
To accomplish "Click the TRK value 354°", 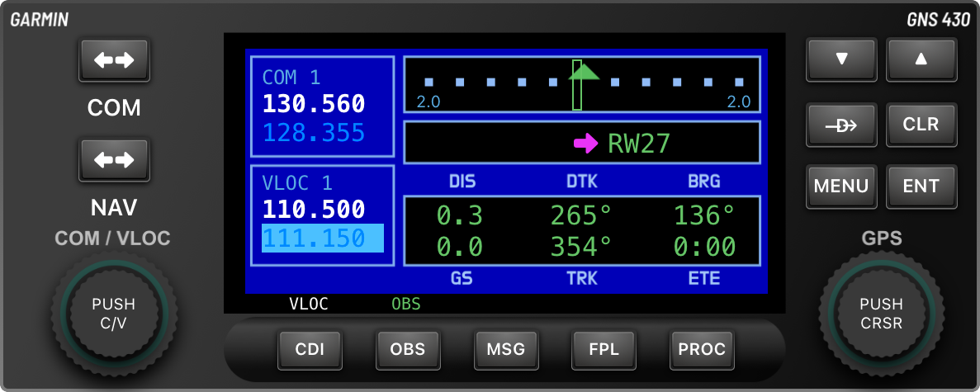I will tap(581, 248).
